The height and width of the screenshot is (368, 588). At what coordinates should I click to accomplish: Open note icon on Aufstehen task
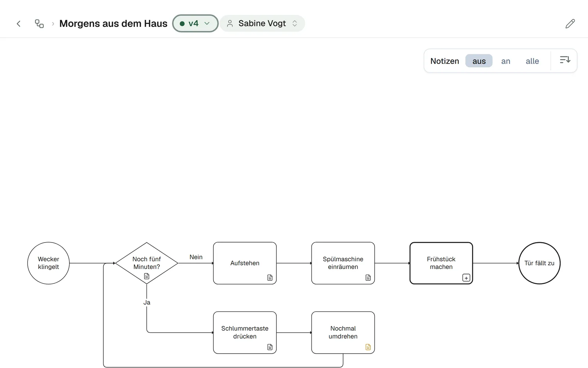click(270, 277)
